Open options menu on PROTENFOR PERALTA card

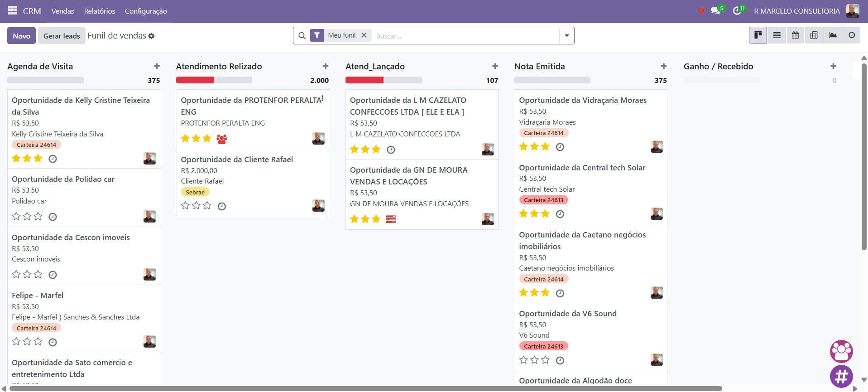coord(322,99)
